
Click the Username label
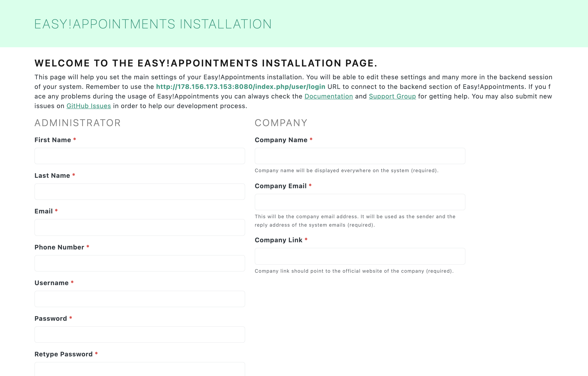tap(51, 283)
